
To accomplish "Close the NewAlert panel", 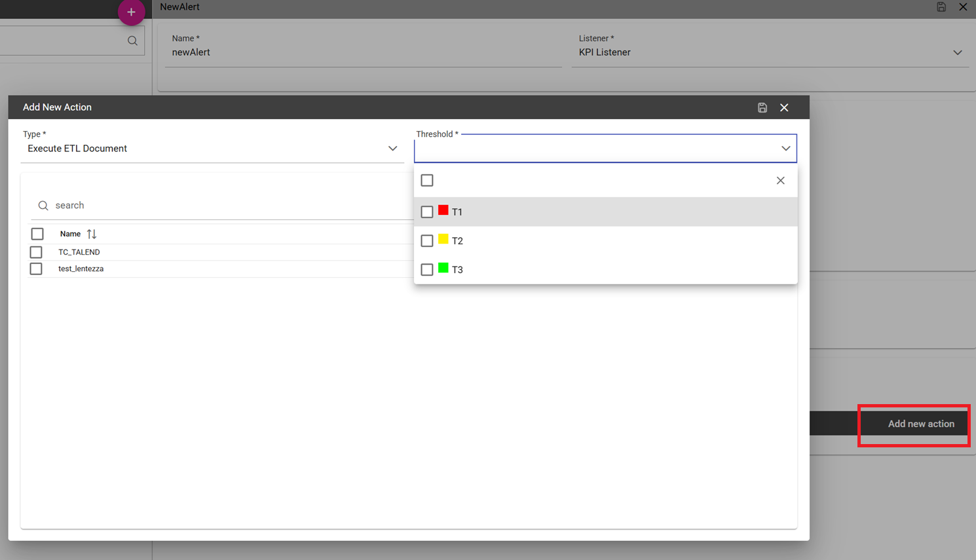I will 963,7.
